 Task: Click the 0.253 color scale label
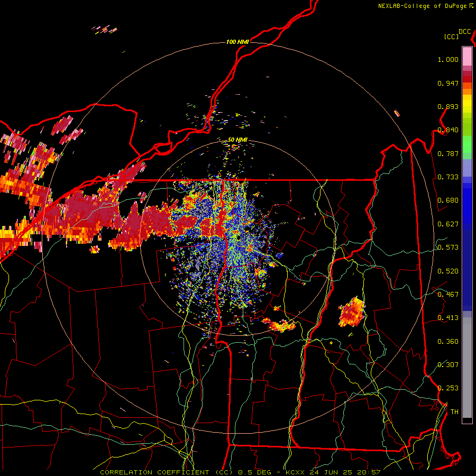pyautogui.click(x=448, y=388)
